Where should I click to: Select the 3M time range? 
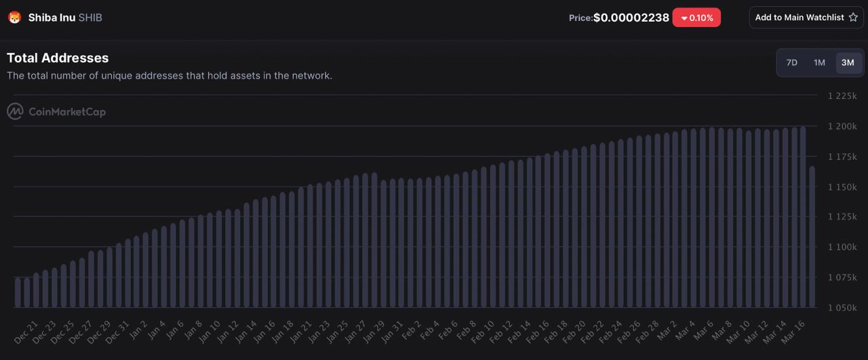[x=848, y=62]
